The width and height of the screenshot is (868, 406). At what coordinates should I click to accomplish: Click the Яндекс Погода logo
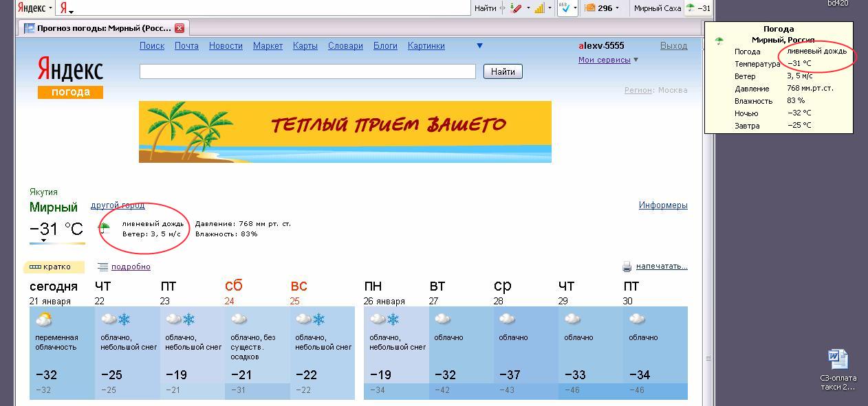[69, 77]
